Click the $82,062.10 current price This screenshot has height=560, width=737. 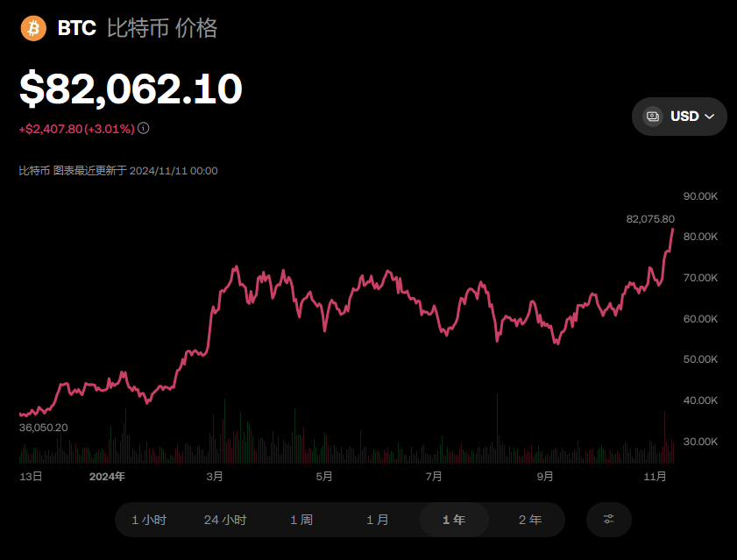pos(131,89)
